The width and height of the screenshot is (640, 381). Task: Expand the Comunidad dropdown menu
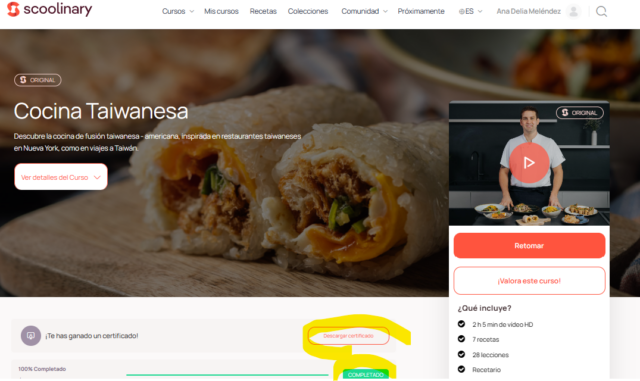tap(364, 11)
